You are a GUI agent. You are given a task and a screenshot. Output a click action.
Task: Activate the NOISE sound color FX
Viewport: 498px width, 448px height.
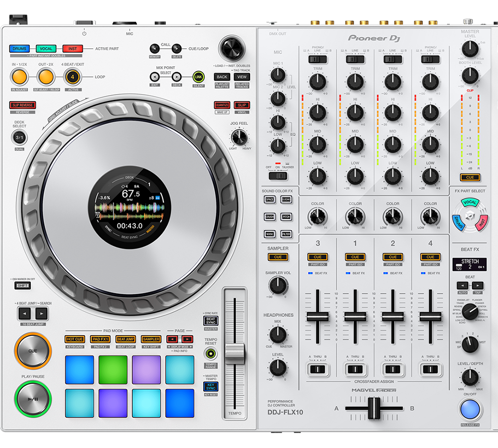click(x=269, y=234)
